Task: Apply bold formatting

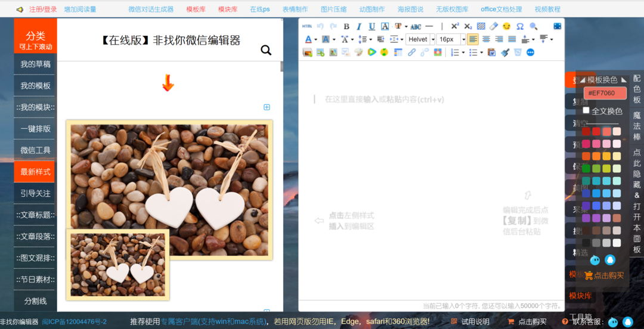Action: point(346,26)
